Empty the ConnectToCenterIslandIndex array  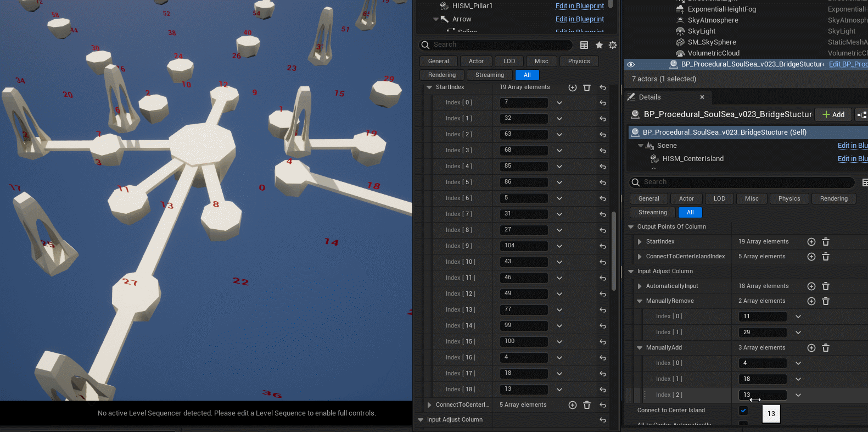tap(826, 257)
